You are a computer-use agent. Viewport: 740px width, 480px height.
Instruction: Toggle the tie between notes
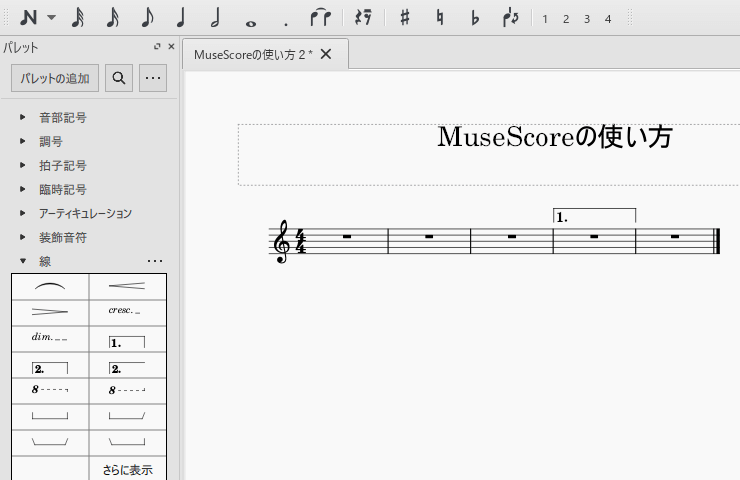(x=320, y=17)
